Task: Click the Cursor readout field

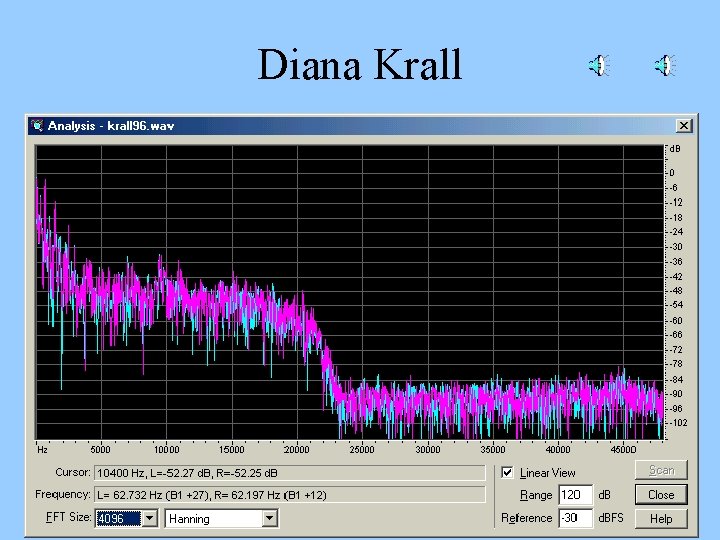Action: click(x=290, y=473)
